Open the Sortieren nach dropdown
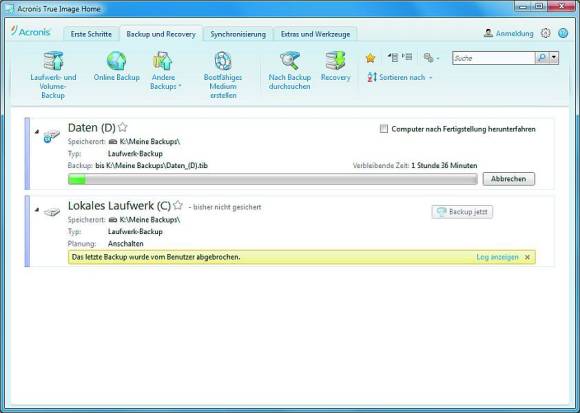The height and width of the screenshot is (413, 580). point(400,77)
